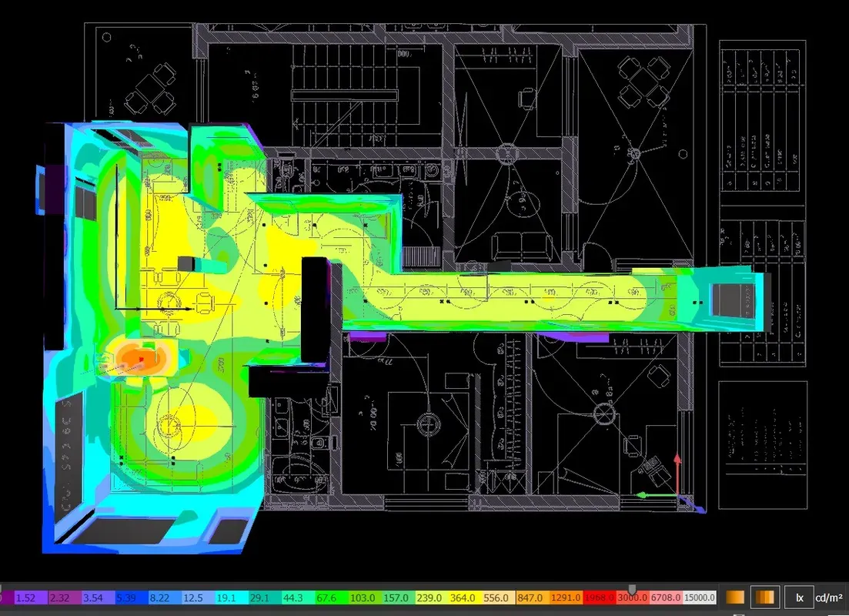Image resolution: width=849 pixels, height=616 pixels.
Task: Switch the false color units to lx
Action: click(799, 598)
